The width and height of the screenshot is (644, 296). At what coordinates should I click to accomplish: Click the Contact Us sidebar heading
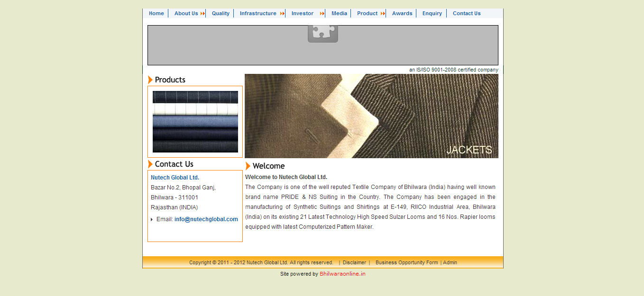pos(174,164)
